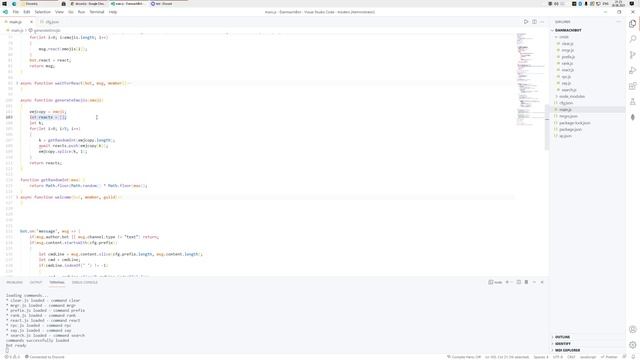Unfold the welcome function arrow

[17, 197]
